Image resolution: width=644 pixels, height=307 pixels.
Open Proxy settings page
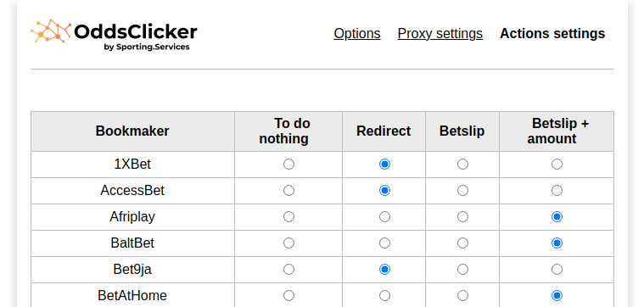440,33
